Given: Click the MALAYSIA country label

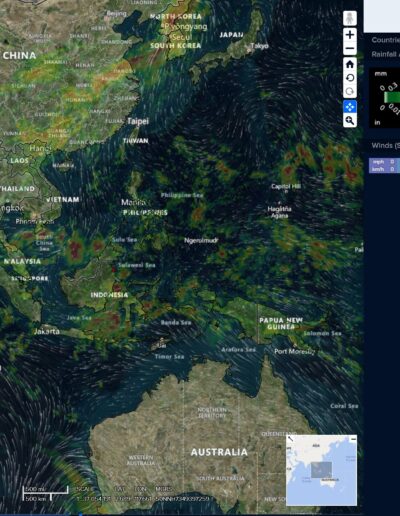Looking at the screenshot, I should 22,261.
